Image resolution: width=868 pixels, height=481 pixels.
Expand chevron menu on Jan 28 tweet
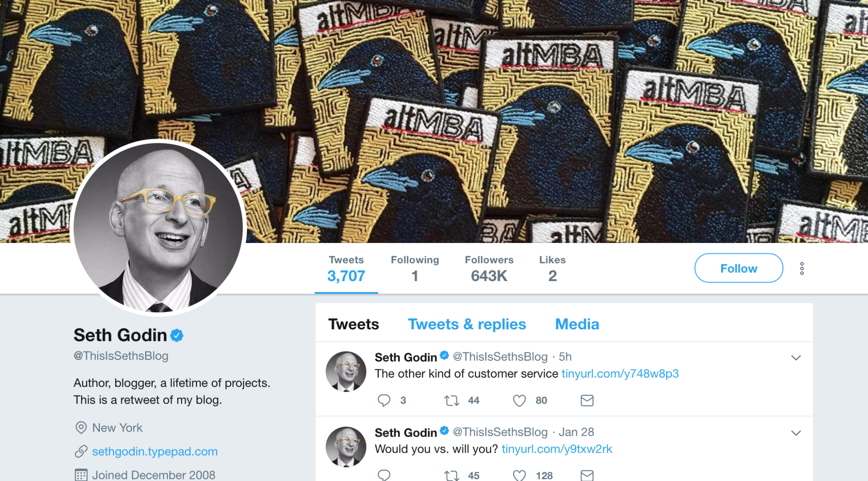(x=795, y=433)
